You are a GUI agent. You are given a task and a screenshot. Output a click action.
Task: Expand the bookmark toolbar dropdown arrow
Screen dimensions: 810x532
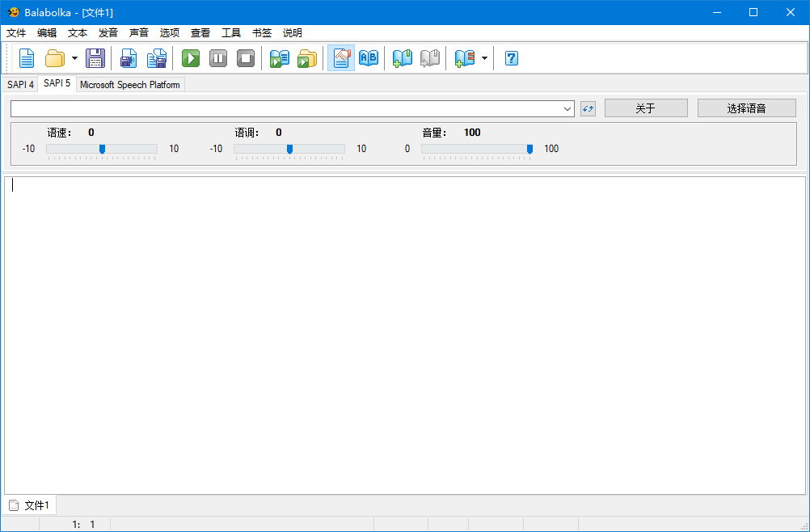484,58
